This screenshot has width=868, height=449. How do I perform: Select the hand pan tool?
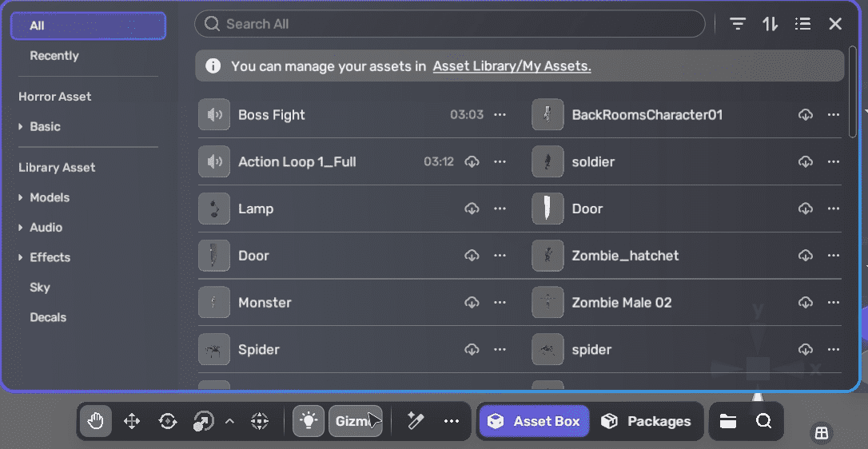[96, 421]
